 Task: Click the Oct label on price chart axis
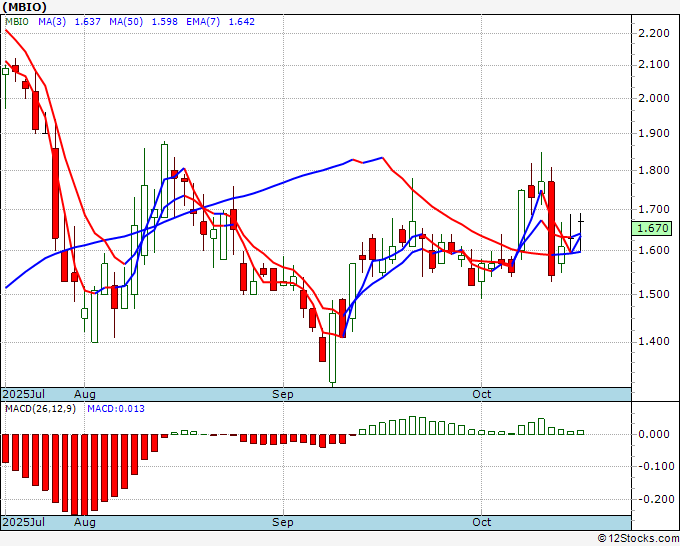481,395
